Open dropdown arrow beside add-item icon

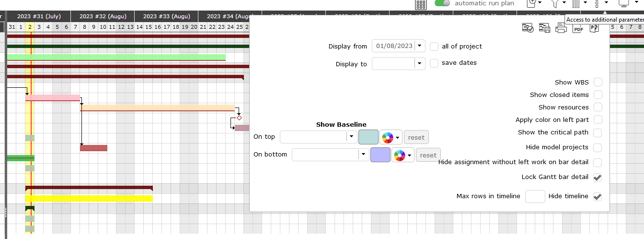tap(540, 3)
